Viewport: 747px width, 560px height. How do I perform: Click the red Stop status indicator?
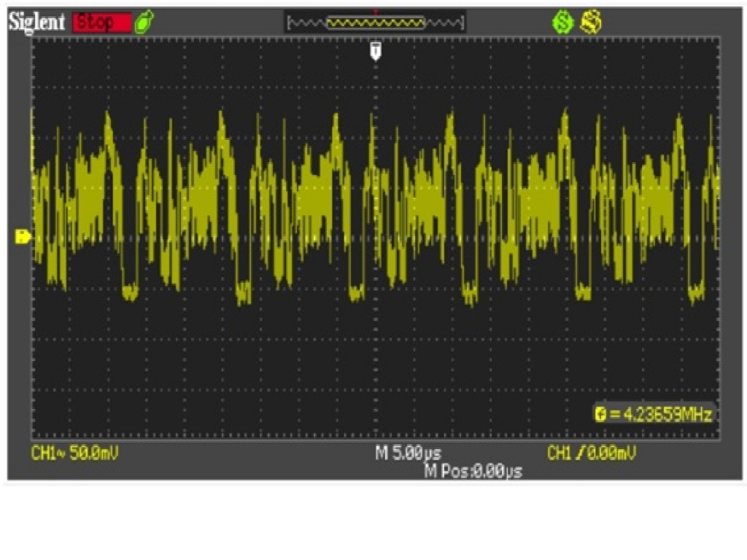tap(101, 23)
